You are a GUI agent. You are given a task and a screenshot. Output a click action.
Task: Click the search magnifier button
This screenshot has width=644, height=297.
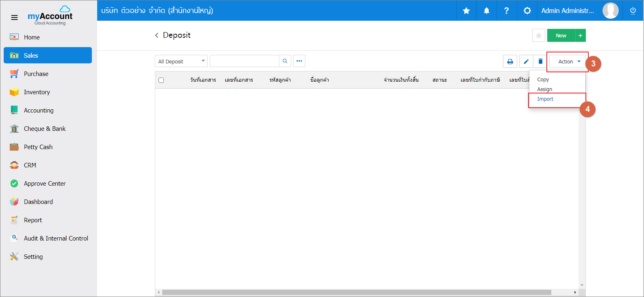click(285, 61)
